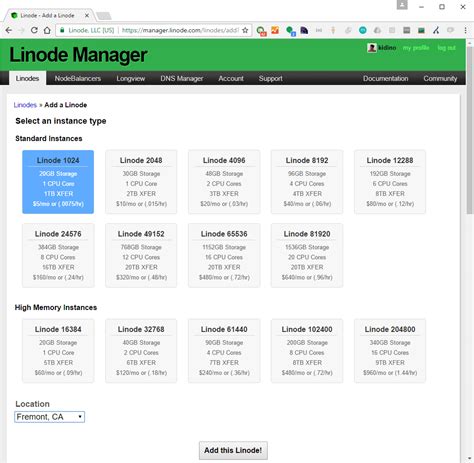Choose the Linode 61440 high memory plan
Viewport: 474px width, 463px height.
[x=224, y=351]
